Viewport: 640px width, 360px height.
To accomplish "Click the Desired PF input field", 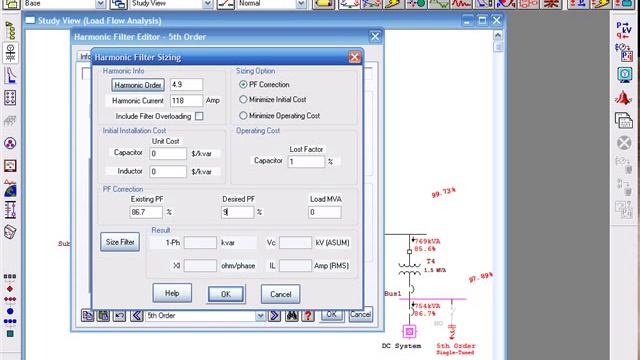I will pos(238,212).
